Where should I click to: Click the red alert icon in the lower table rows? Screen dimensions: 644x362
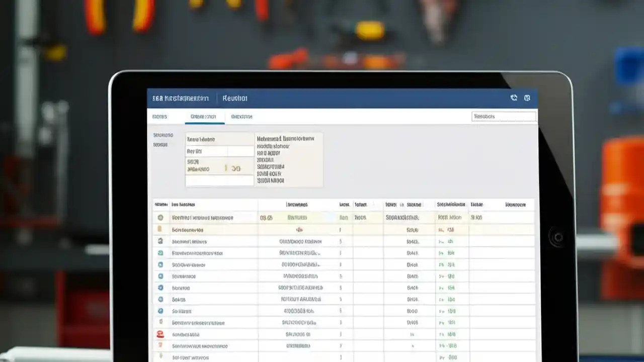(x=160, y=333)
